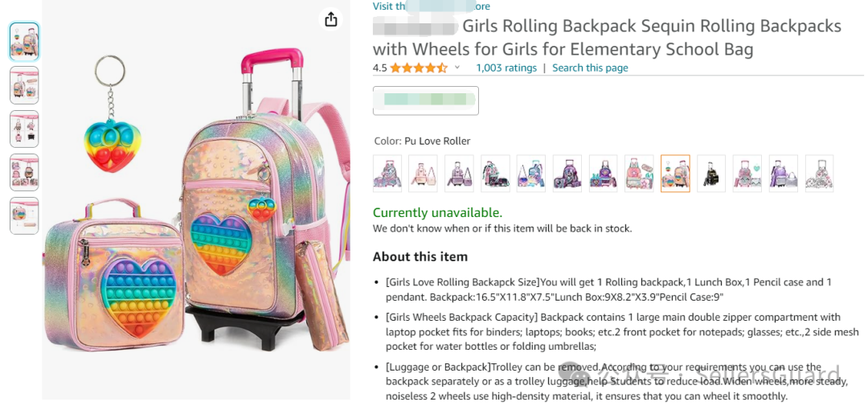Open the 1,003 ratings link

[x=506, y=68]
